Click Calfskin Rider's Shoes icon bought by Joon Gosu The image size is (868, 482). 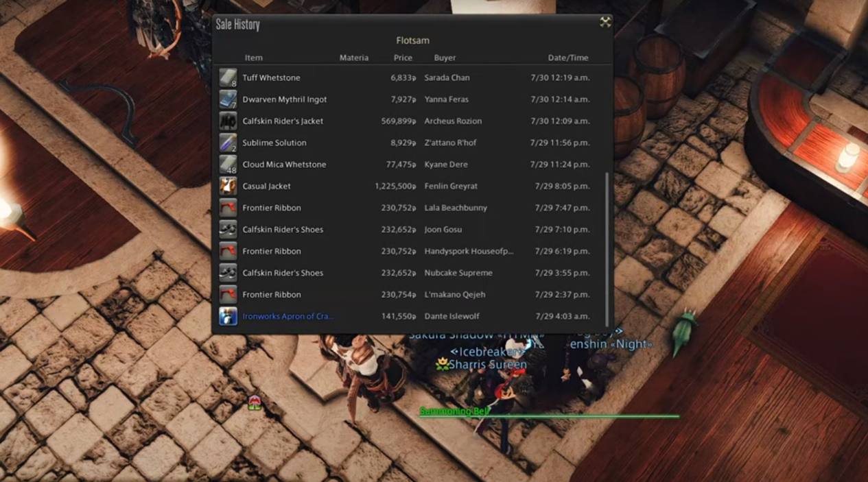point(228,230)
